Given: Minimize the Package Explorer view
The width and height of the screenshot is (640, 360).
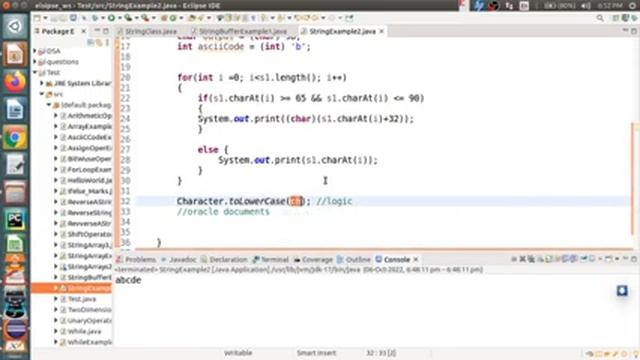Looking at the screenshot, I should (97, 31).
